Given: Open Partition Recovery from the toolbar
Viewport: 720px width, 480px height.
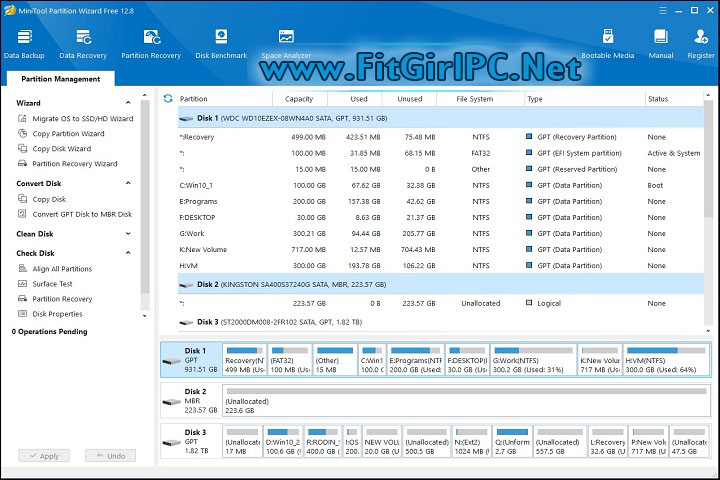Looking at the screenshot, I should (151, 41).
